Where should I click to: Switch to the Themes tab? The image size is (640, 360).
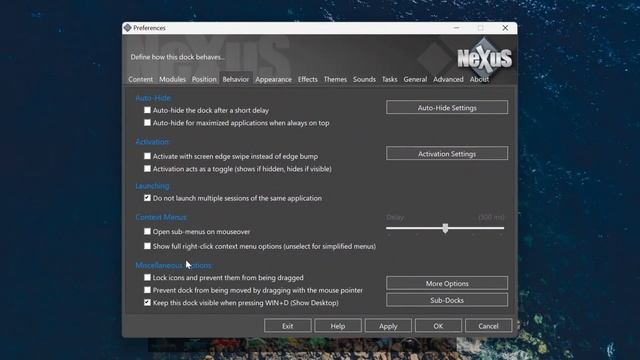click(x=335, y=79)
